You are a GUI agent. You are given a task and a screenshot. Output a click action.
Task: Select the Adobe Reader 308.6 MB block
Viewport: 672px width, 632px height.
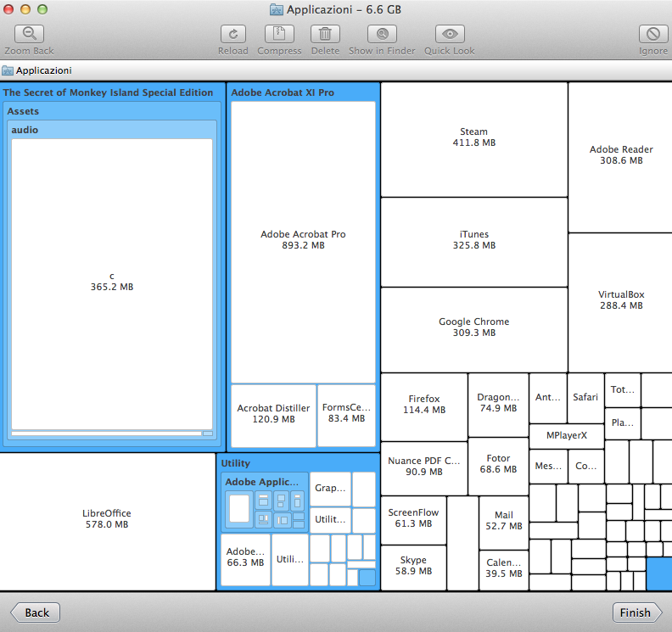click(620, 157)
